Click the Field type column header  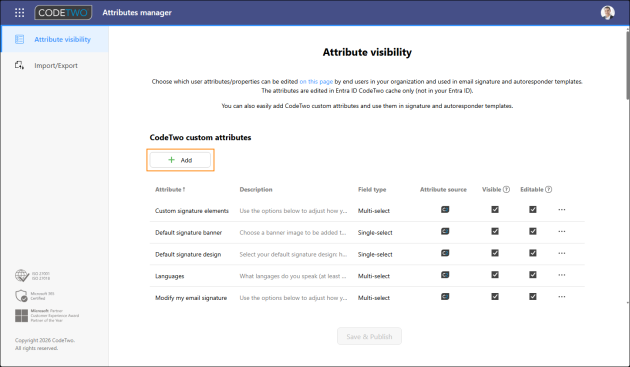pyautogui.click(x=372, y=189)
